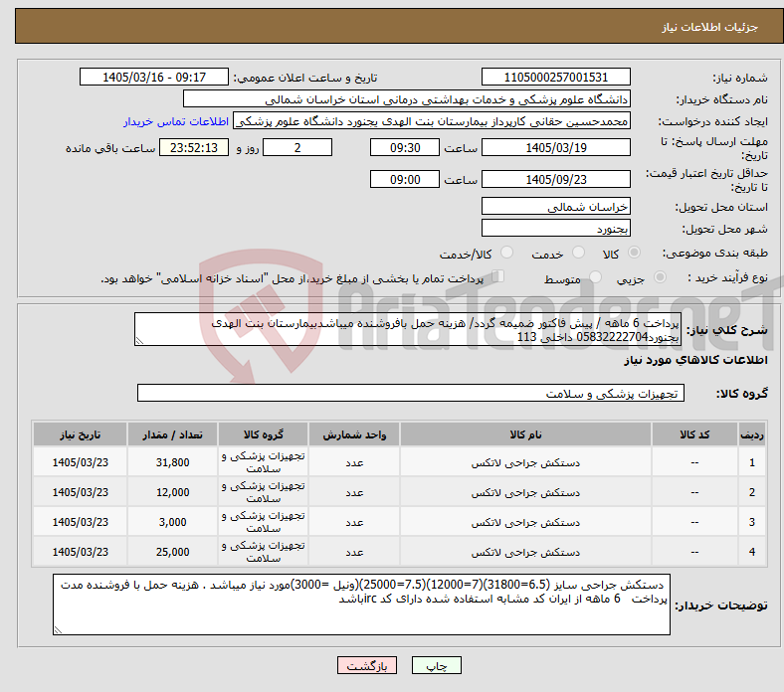The width and height of the screenshot is (784, 692).
Task: Click the delivery city field بجنورد
Action: pos(555,229)
